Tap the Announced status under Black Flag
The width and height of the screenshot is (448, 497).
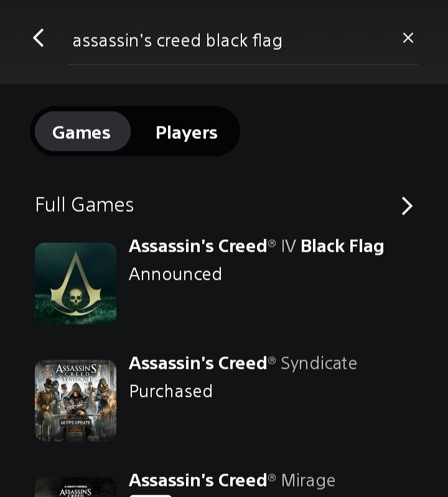tap(175, 274)
